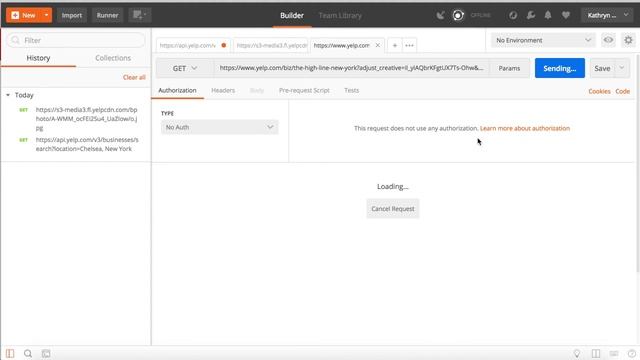Add a new request tab with plus

point(395,45)
